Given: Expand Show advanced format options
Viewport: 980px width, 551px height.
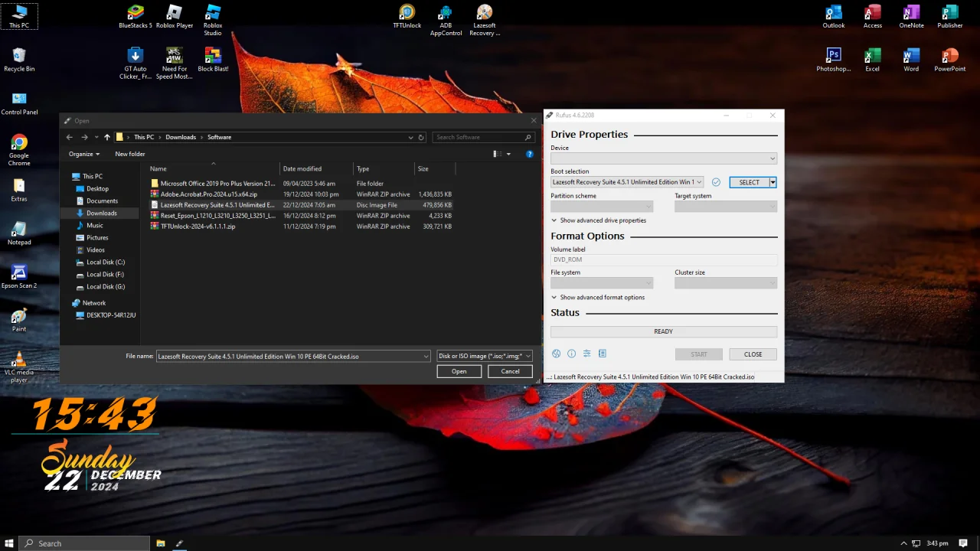Looking at the screenshot, I should 598,298.
